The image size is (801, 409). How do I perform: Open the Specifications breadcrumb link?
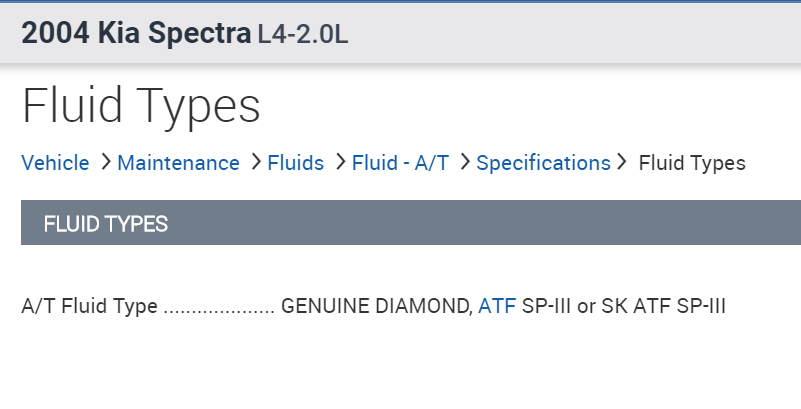(543, 163)
